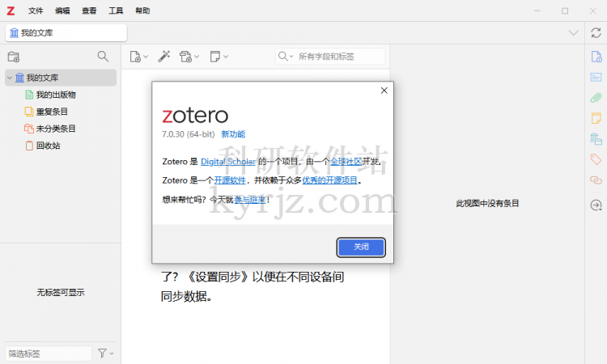This screenshot has width=607, height=364.
Task: Click the 我的文库 tab library icon
Action: [x=14, y=33]
